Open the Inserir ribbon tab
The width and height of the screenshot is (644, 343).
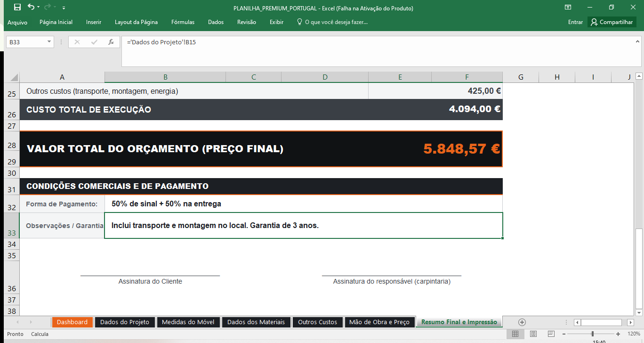pos(94,22)
